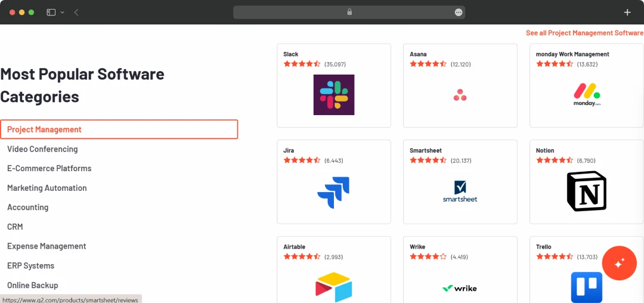The image size is (644, 303).
Task: Click the Most Popular Software Categories heading
Action: click(x=82, y=85)
